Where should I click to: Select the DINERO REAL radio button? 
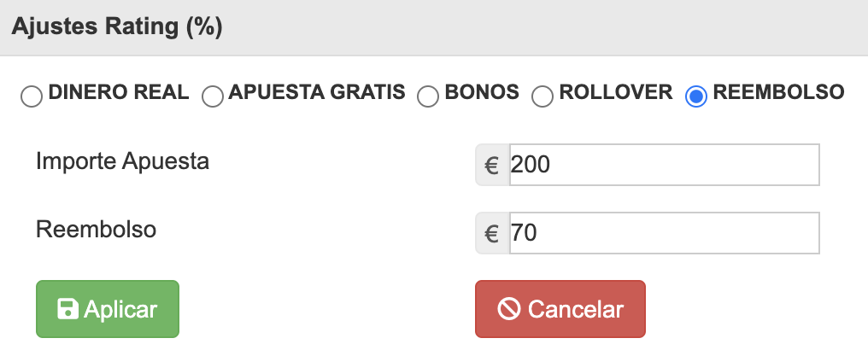[x=31, y=96]
